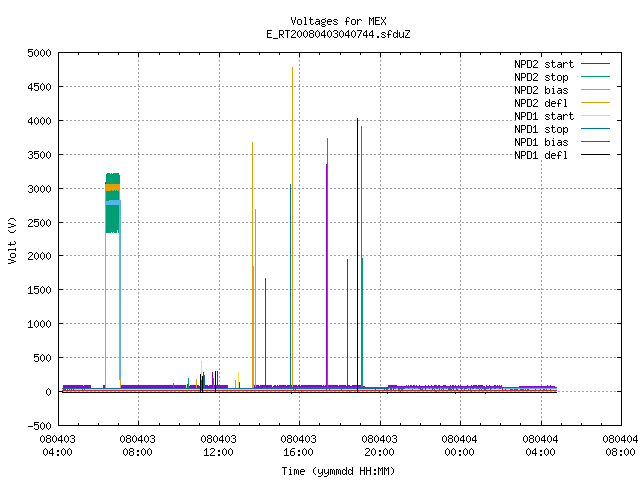Click the 'NPD2 start' legend label
Image resolution: width=640 pixels, height=480 pixels.
544,64
